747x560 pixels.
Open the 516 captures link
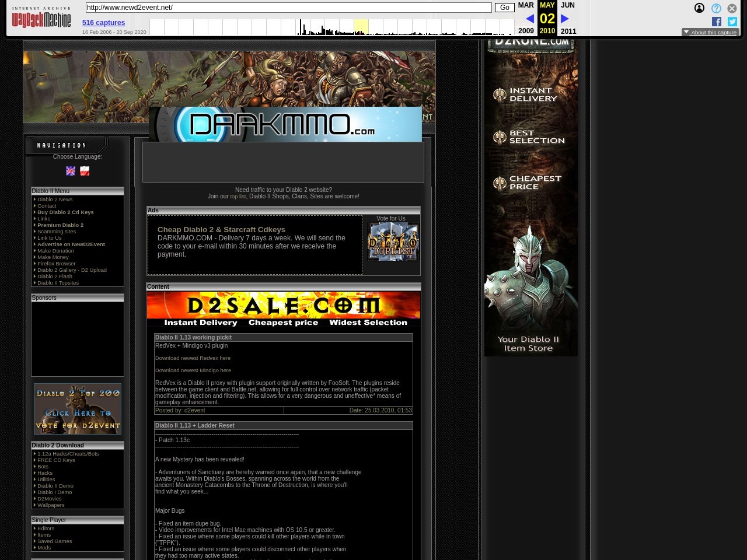point(103,23)
